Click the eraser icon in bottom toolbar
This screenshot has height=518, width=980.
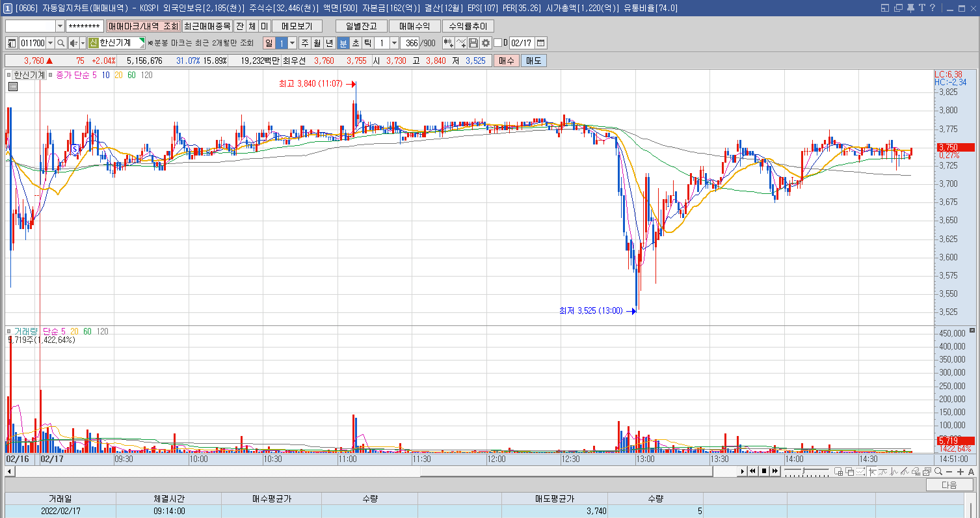tap(915, 472)
